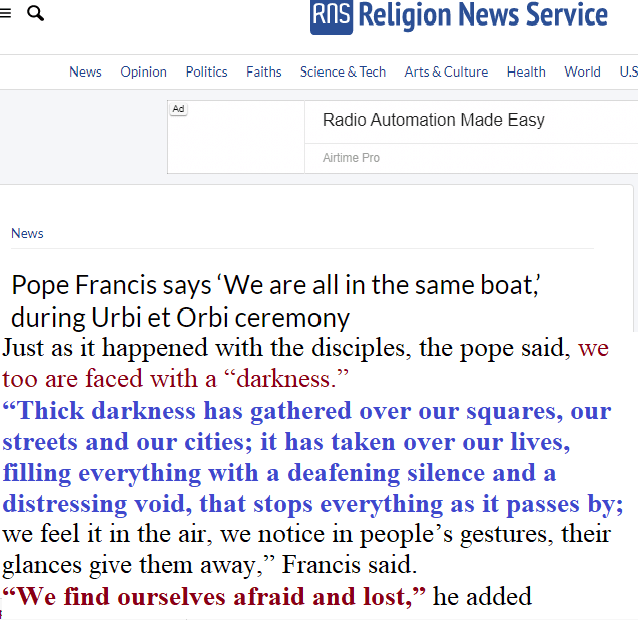The width and height of the screenshot is (638, 620).
Task: Click the RNS logo badge
Action: pyautogui.click(x=331, y=16)
